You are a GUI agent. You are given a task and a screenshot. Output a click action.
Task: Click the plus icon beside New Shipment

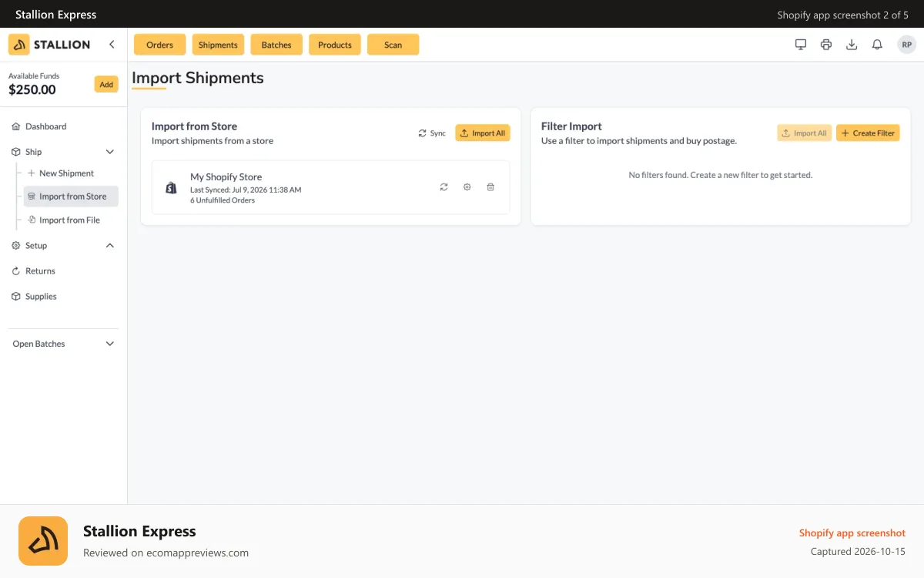coord(32,173)
